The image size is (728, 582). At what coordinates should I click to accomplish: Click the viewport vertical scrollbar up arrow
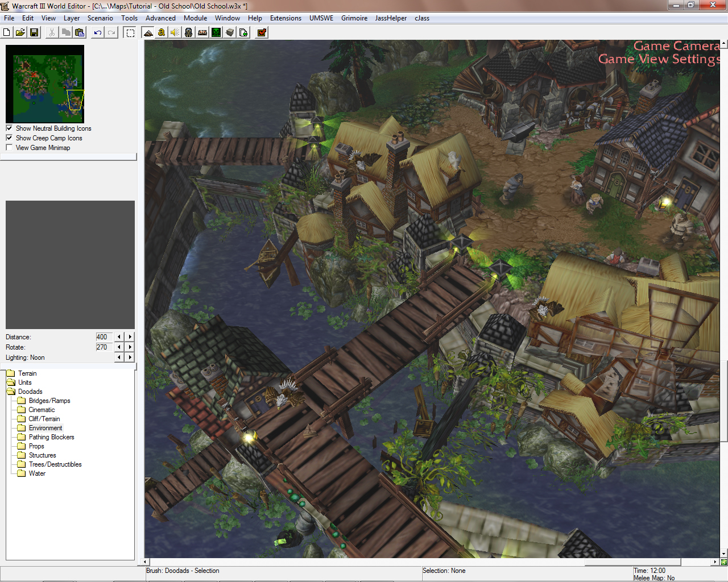pyautogui.click(x=724, y=43)
